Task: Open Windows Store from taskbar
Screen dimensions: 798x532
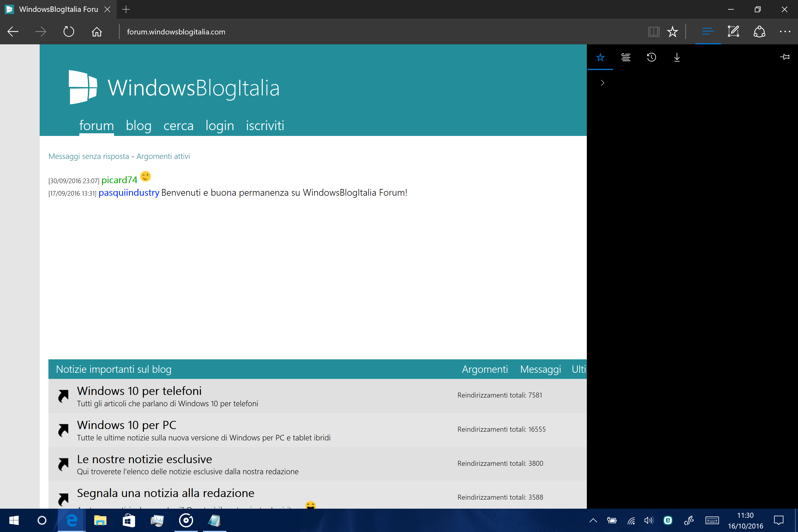Action: 129,520
